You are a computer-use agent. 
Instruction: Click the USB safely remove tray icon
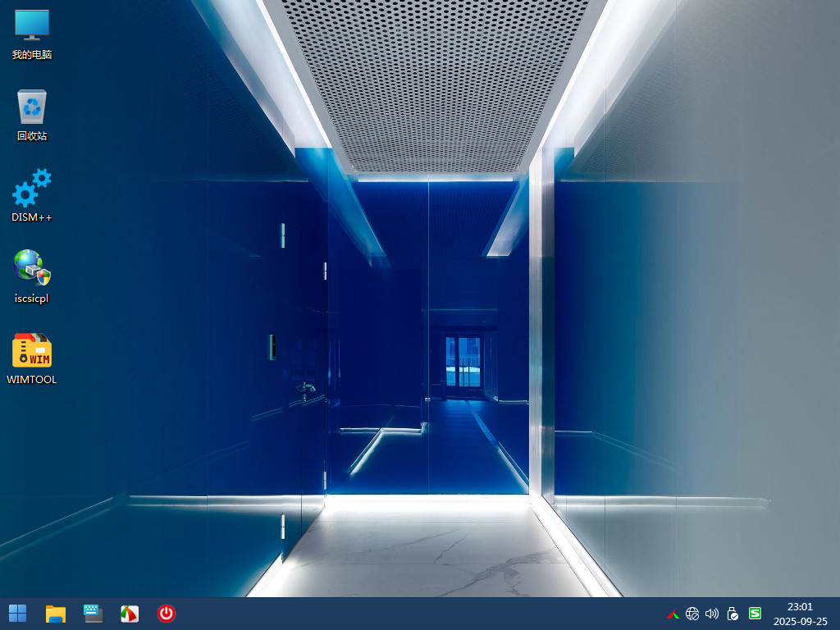(733, 614)
